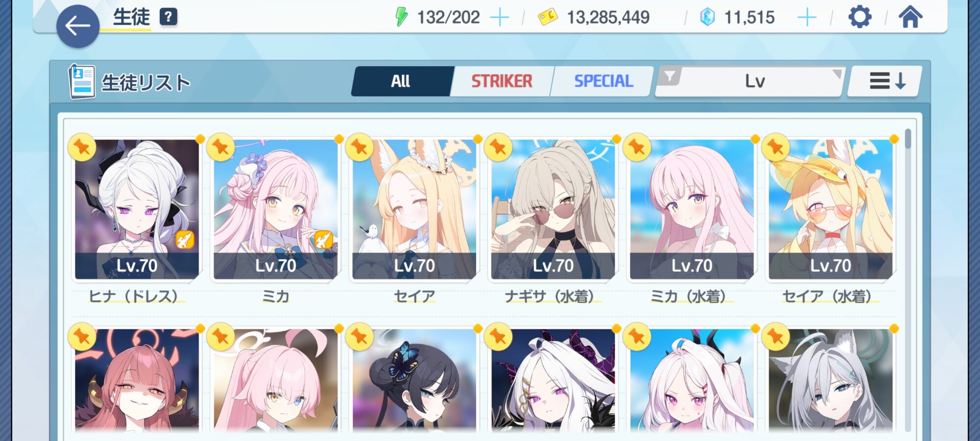Return to lobby via home icon

[910, 17]
